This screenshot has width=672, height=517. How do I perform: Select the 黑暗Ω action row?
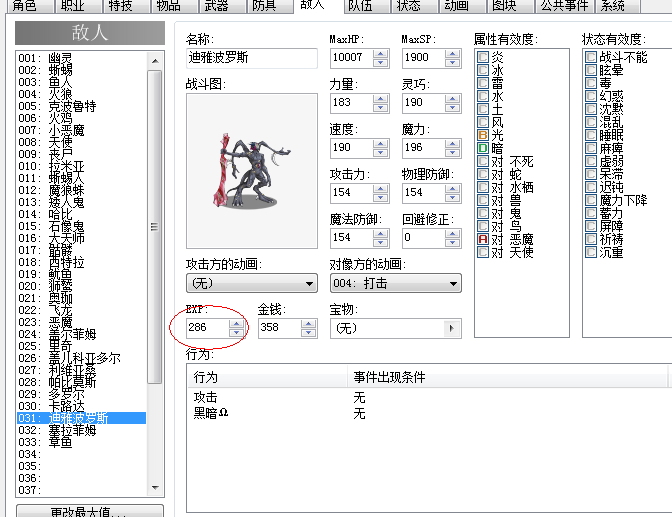pyautogui.click(x=426, y=413)
